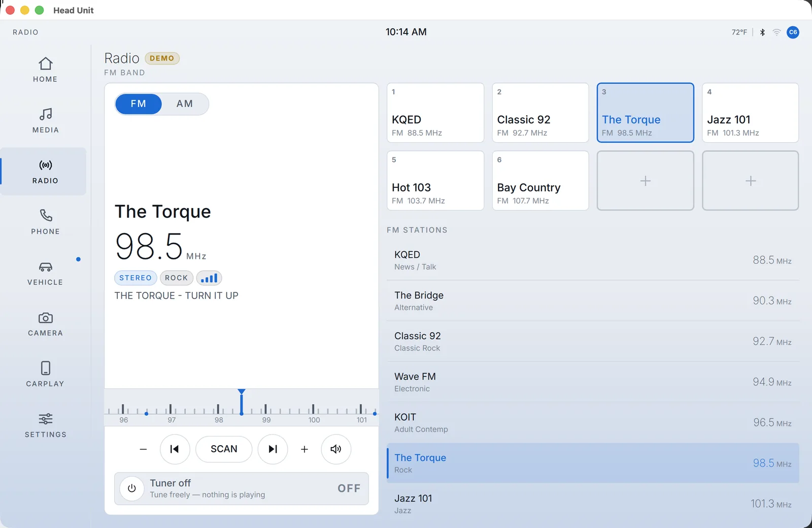Click the Bluetooth status icon
The width and height of the screenshot is (812, 528).
(762, 32)
